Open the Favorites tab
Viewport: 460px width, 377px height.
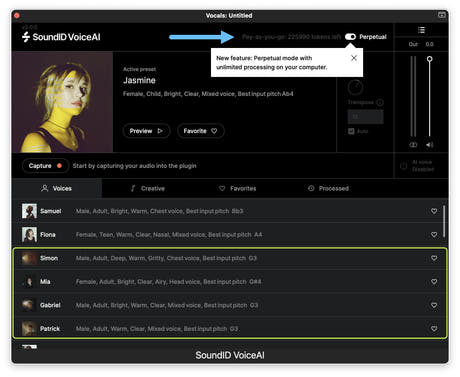click(238, 188)
